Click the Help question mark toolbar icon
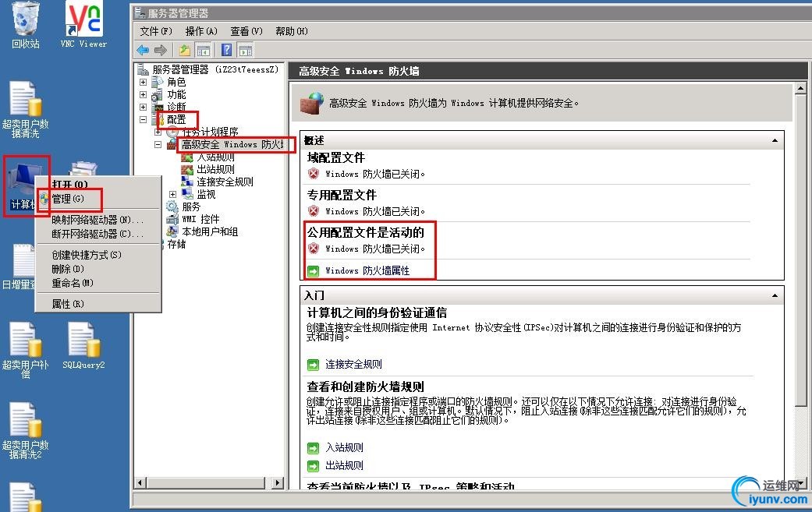Screen dimensions: 812x512 point(226,50)
